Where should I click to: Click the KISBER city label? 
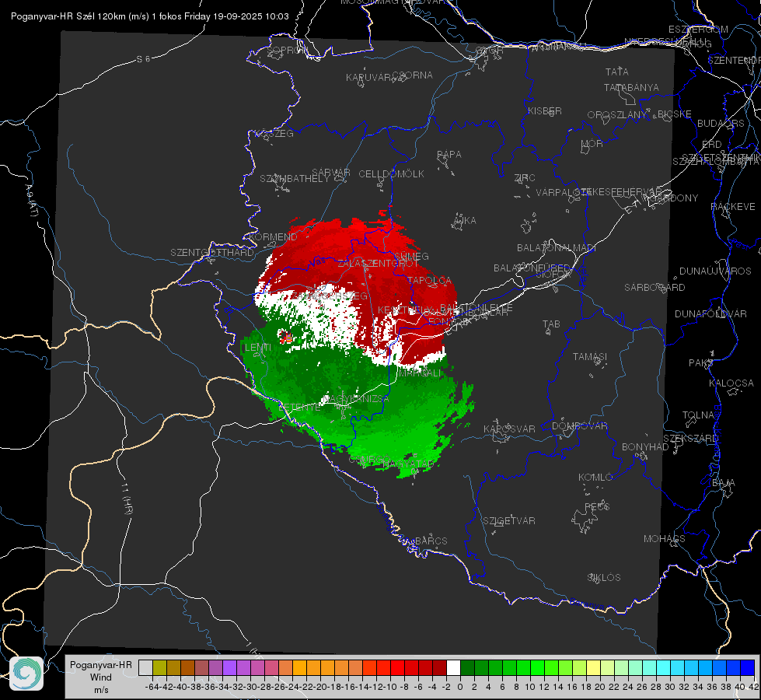click(545, 111)
